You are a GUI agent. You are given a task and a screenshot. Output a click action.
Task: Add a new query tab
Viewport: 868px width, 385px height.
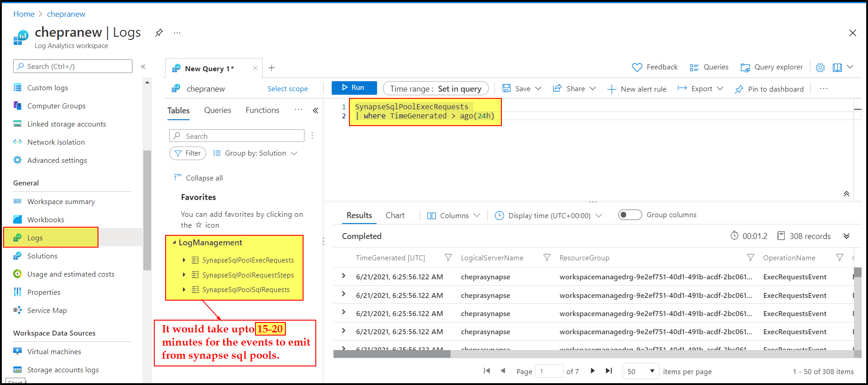(271, 68)
